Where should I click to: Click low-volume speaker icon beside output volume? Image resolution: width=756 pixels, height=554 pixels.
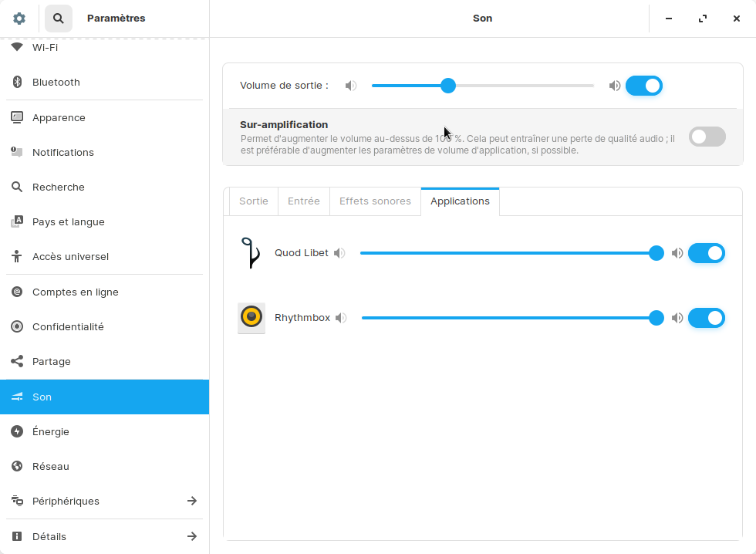pyautogui.click(x=351, y=86)
